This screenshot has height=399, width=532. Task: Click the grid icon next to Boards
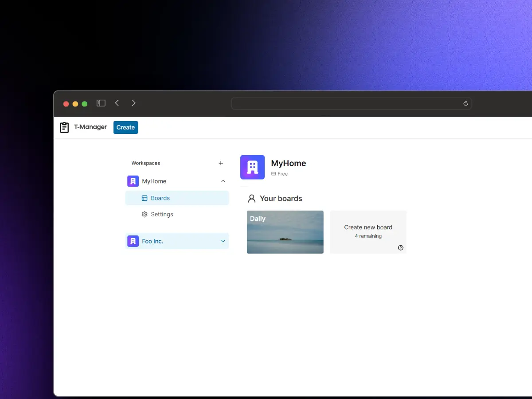[144, 198]
